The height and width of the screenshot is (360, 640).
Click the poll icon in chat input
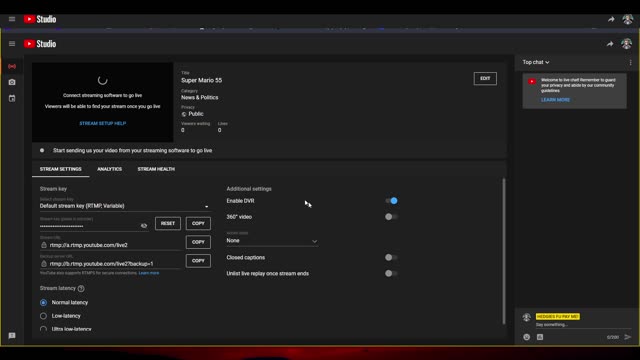click(540, 337)
